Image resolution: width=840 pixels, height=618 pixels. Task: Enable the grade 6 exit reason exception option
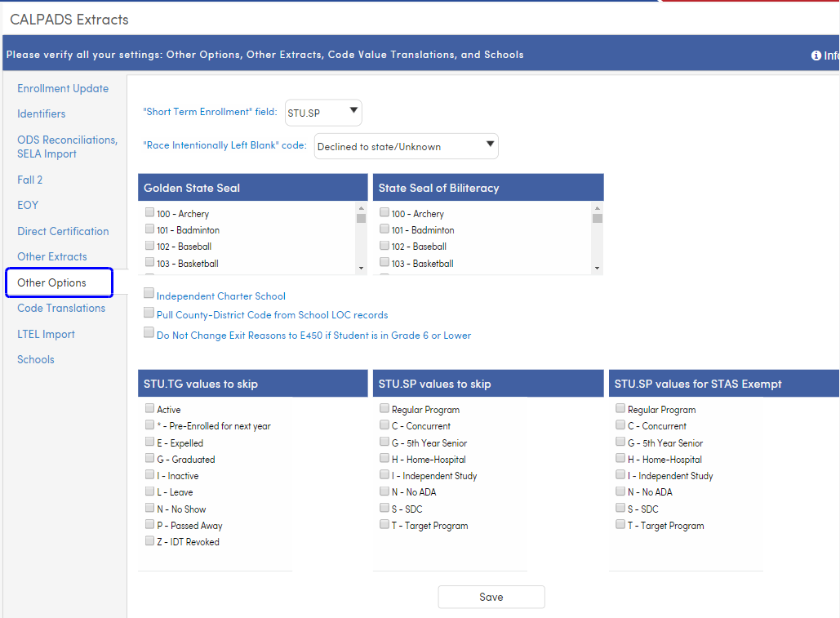(x=148, y=331)
